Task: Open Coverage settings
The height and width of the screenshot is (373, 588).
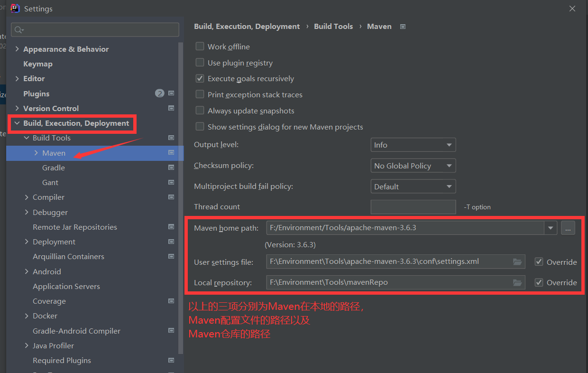Action: pyautogui.click(x=49, y=301)
